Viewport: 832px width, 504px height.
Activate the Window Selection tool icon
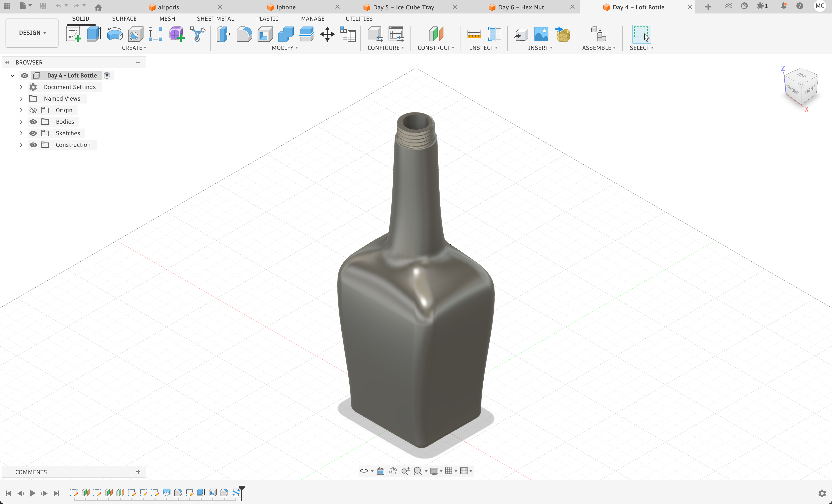click(x=641, y=34)
